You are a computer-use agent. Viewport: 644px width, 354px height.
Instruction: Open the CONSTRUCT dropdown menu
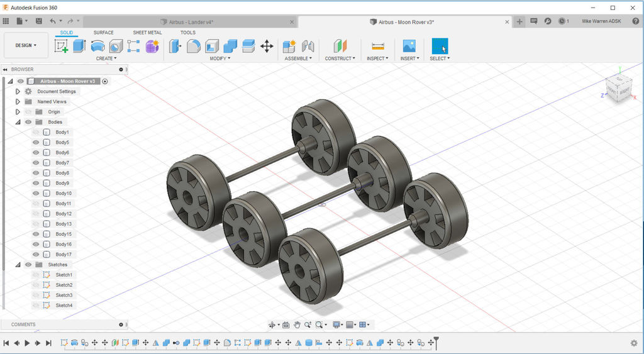coord(340,58)
